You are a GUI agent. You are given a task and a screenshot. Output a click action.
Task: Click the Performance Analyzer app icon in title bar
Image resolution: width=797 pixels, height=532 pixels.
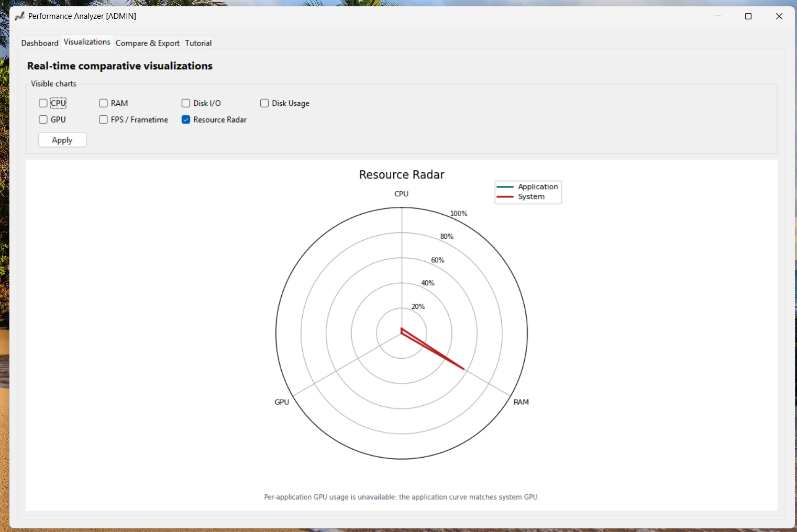[20, 16]
